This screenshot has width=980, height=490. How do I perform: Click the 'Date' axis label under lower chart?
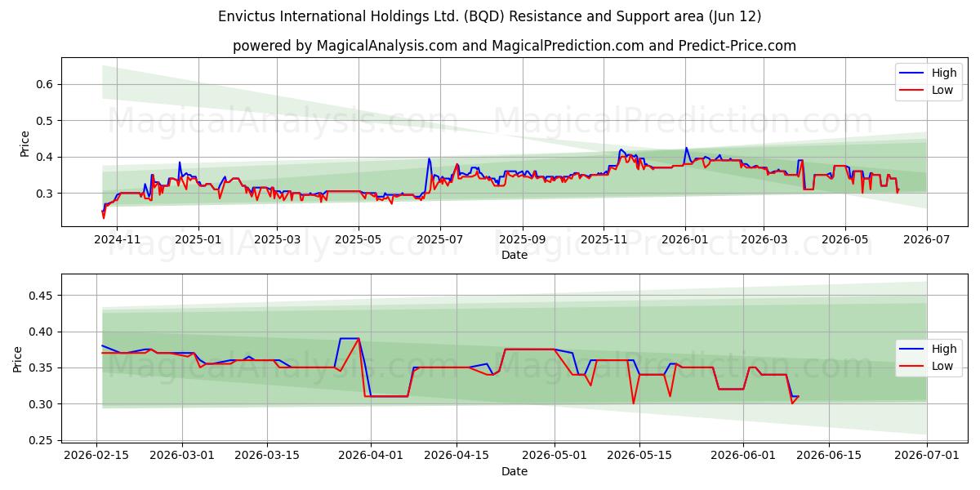pos(514,472)
